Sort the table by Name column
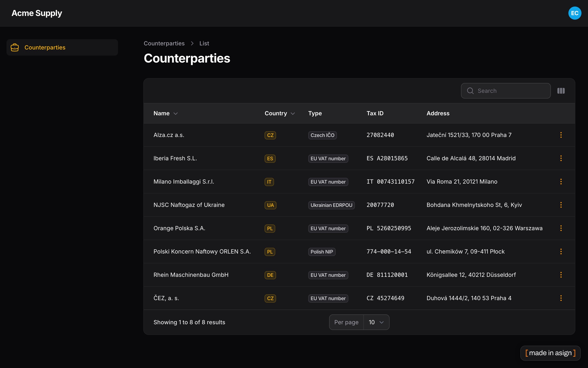 (166, 113)
